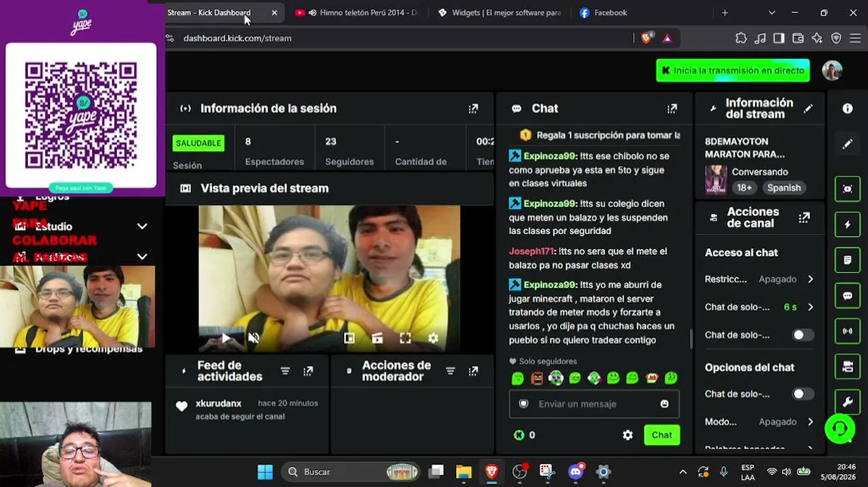The image size is (868, 487).
Task: Click the Brave Shields icon in address bar
Action: click(647, 38)
